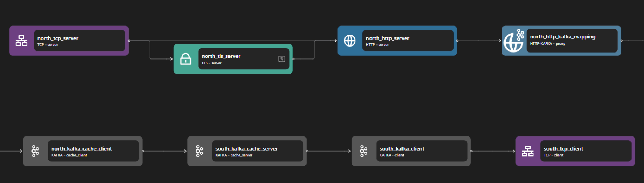The width and height of the screenshot is (644, 183).
Task: Select the north_http_server label
Action: click(388, 38)
